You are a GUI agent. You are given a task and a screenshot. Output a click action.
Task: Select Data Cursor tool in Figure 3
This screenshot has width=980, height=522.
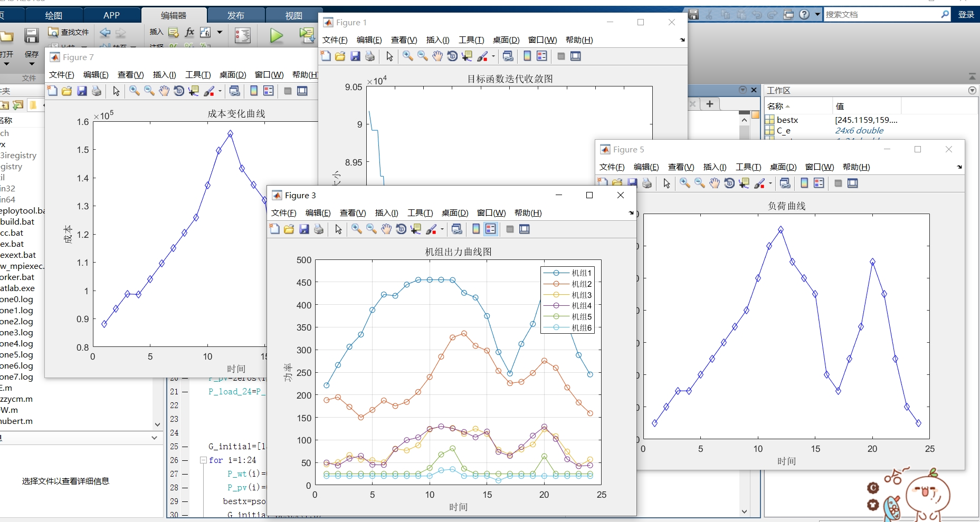click(416, 229)
